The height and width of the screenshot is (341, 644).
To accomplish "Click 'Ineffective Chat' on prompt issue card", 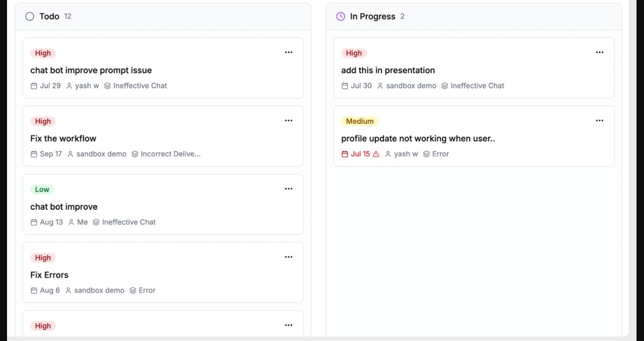I will coord(140,86).
